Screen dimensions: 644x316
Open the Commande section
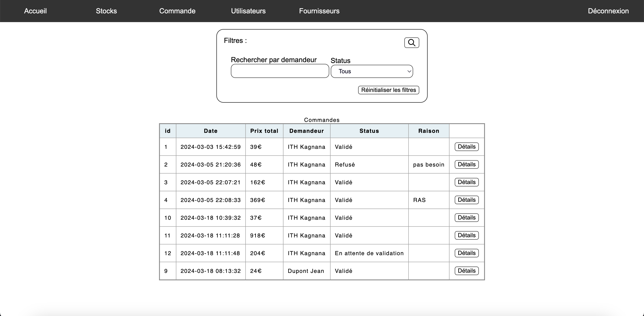[x=177, y=11]
